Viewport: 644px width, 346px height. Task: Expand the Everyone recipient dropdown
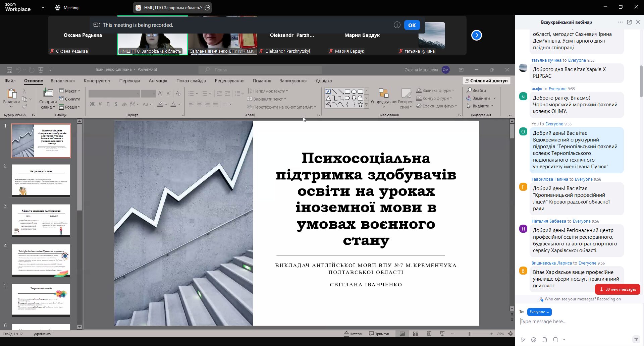539,312
